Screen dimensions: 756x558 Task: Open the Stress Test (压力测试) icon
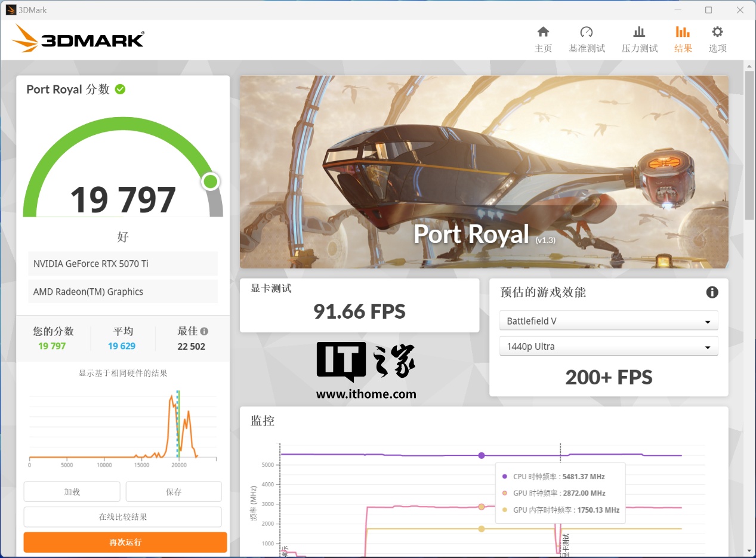639,33
